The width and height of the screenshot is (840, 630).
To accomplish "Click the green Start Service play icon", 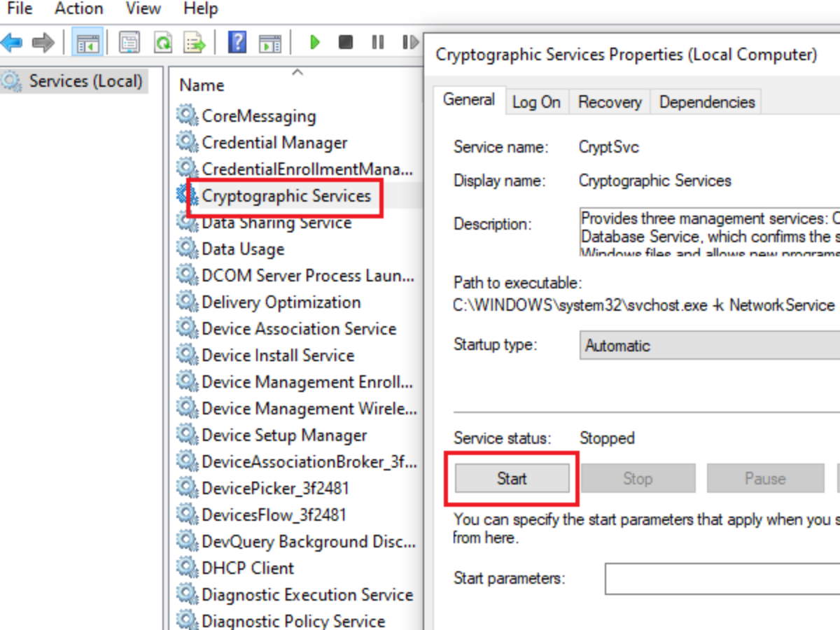I will 314,43.
